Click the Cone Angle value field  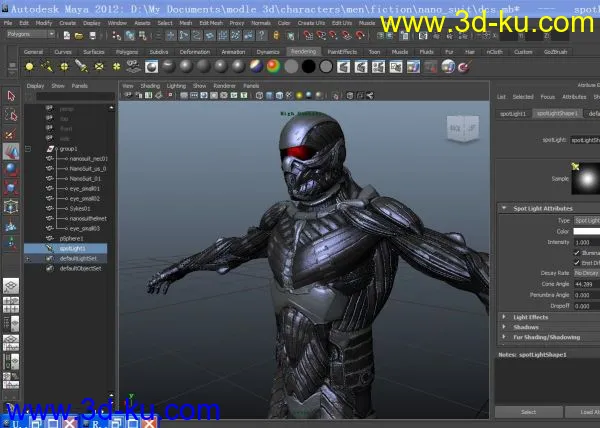pyautogui.click(x=586, y=284)
